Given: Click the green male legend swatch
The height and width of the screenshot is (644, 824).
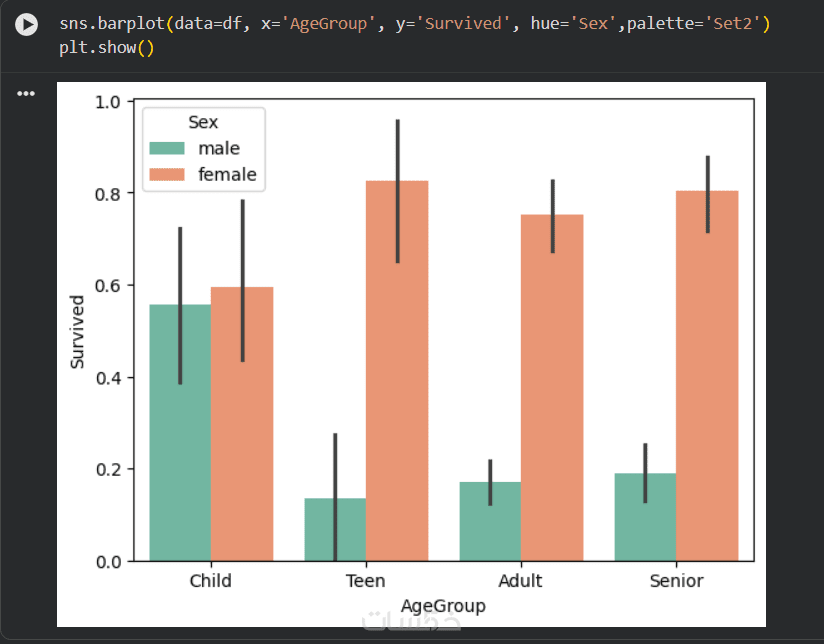Looking at the screenshot, I should [168, 148].
